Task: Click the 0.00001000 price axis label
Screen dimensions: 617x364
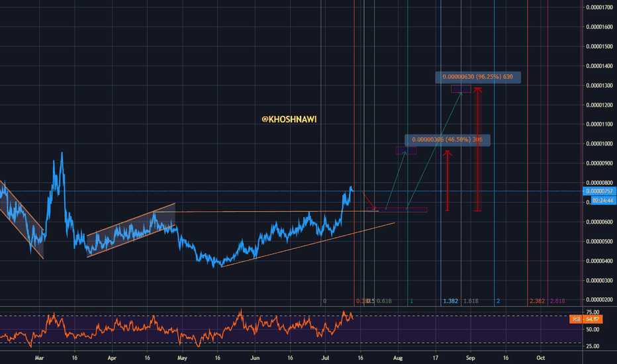Action: 599,144
